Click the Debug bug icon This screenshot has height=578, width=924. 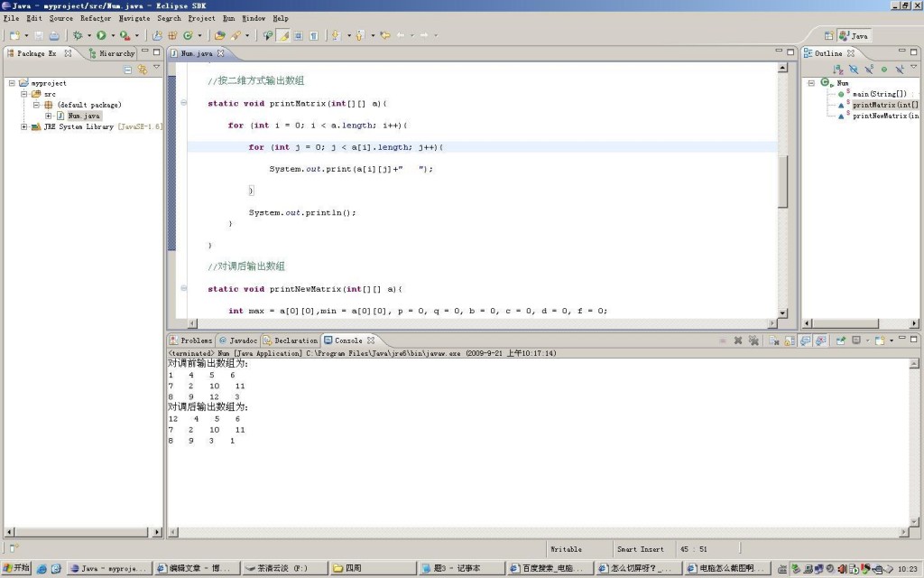coord(78,35)
